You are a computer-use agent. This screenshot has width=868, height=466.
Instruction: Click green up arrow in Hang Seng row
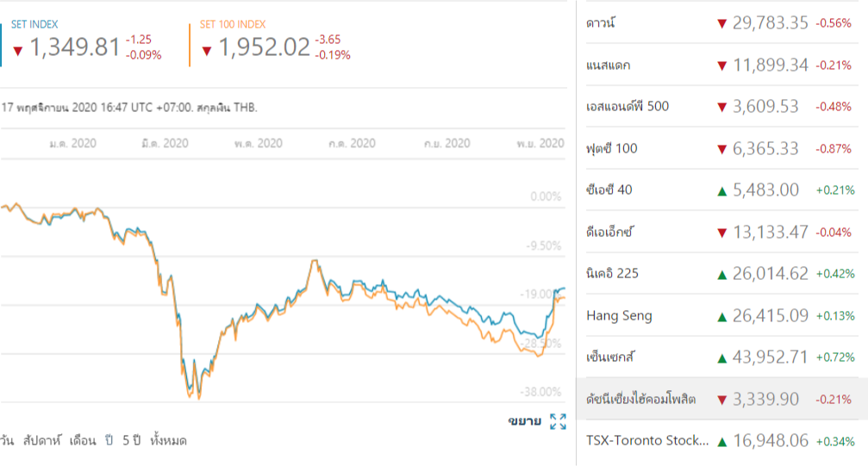pyautogui.click(x=722, y=316)
